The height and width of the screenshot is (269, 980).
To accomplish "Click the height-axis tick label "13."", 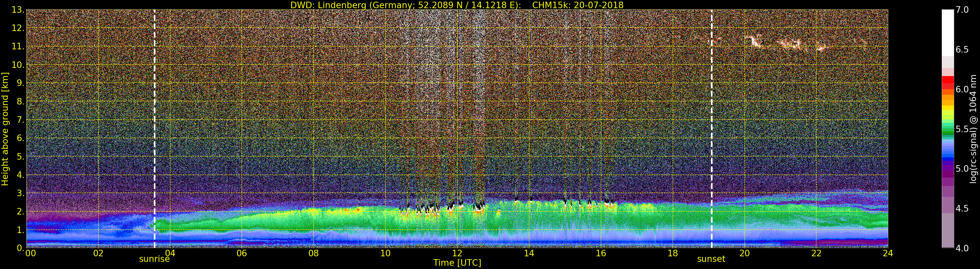I will click(18, 10).
